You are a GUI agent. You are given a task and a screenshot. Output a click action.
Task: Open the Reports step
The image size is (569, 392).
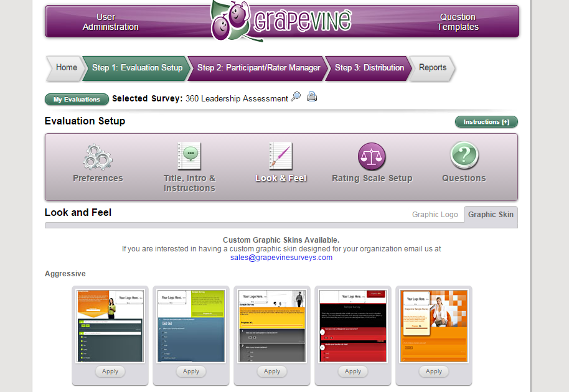click(x=432, y=68)
